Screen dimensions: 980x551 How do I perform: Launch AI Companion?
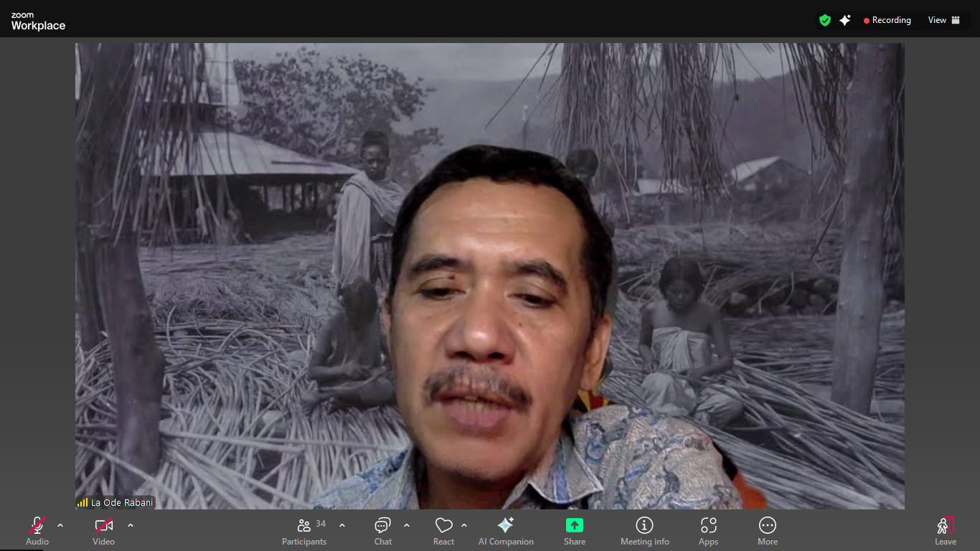(x=506, y=525)
